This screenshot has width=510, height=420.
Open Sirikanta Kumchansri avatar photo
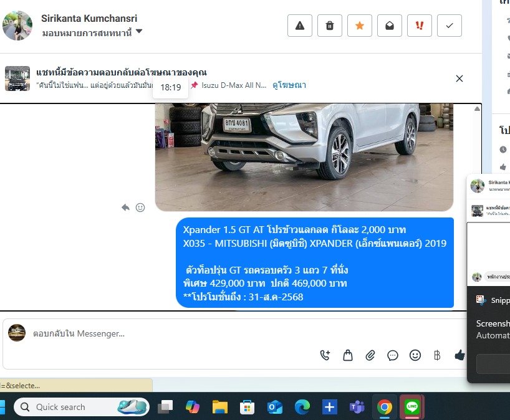click(17, 26)
